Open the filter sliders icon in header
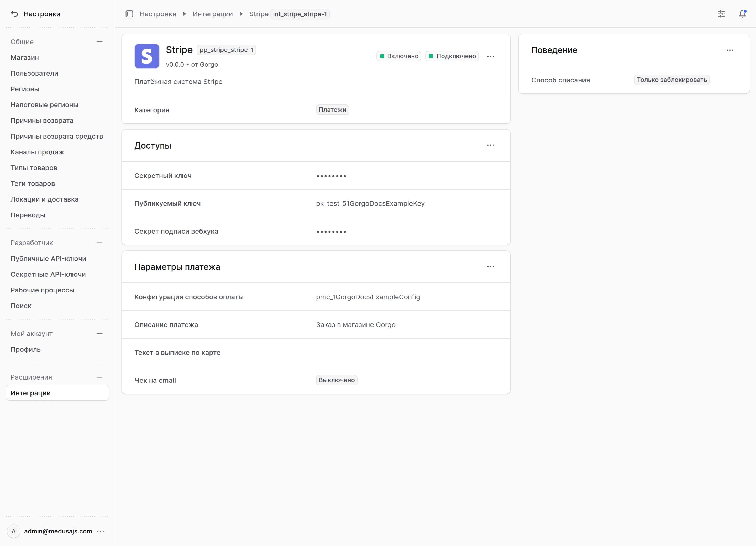Screen dimensions: 756x546 tap(721, 14)
